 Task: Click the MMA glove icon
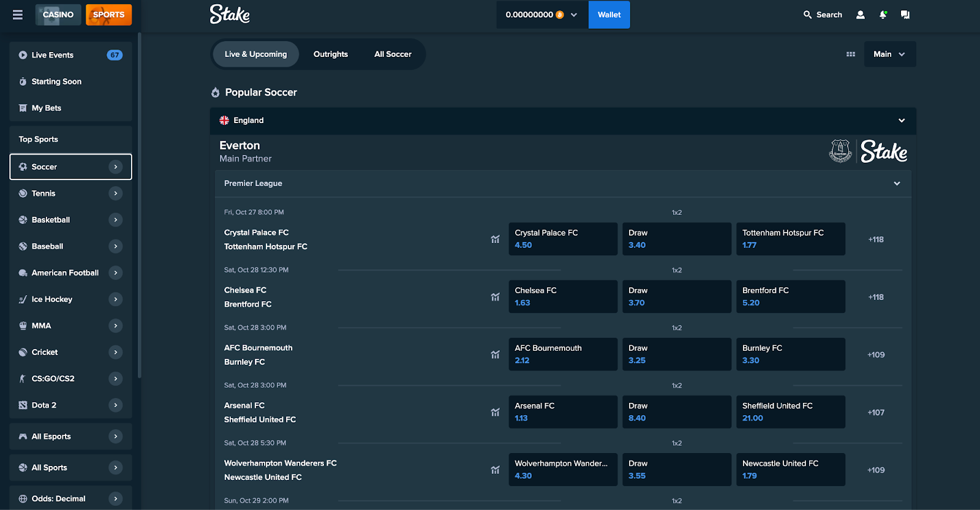click(x=23, y=326)
